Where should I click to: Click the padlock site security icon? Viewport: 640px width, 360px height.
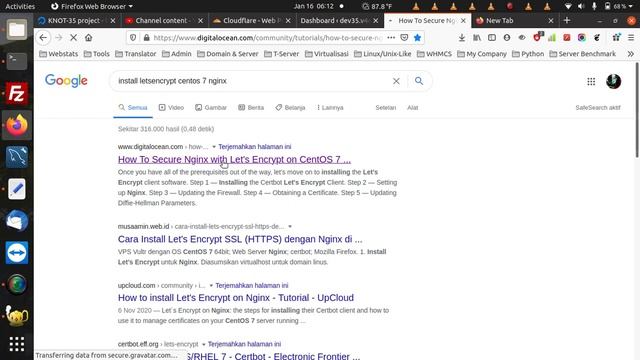[x=147, y=38]
